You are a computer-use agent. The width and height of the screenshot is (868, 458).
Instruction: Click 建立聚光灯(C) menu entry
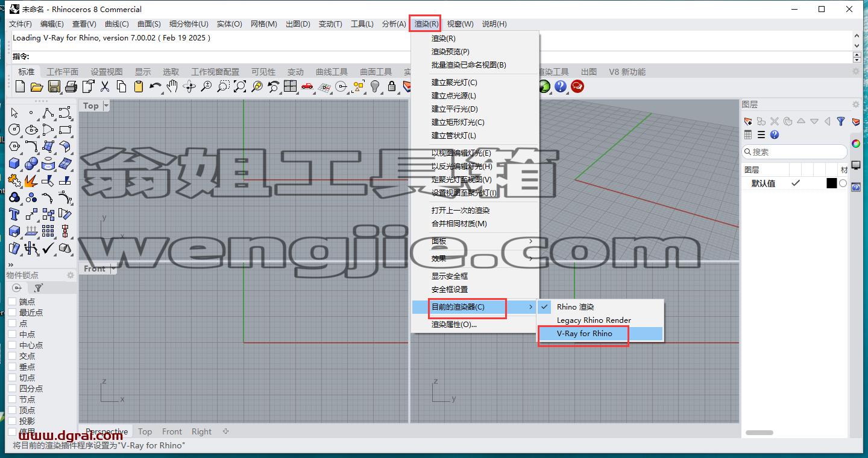pos(475,83)
